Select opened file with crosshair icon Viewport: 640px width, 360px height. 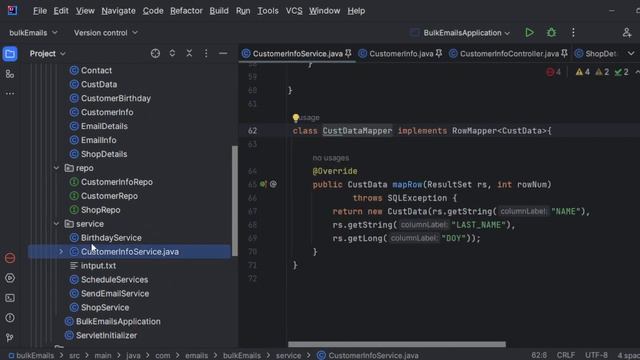[155, 53]
